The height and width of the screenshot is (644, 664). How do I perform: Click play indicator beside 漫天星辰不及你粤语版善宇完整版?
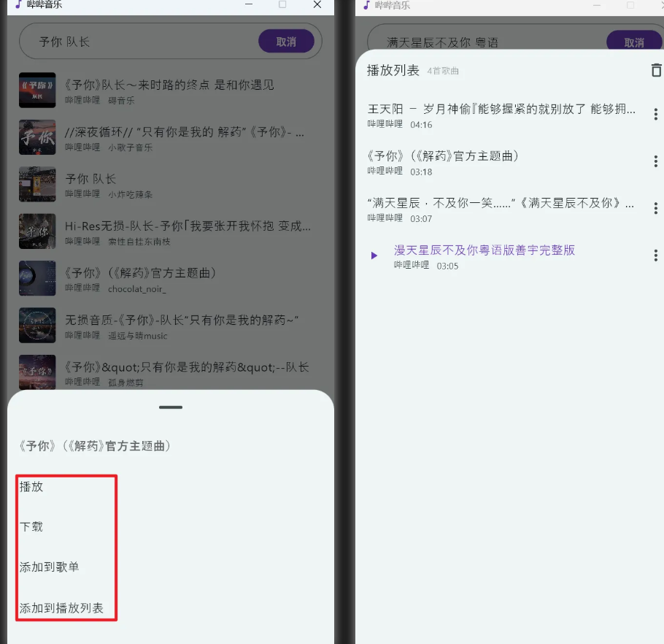point(374,256)
